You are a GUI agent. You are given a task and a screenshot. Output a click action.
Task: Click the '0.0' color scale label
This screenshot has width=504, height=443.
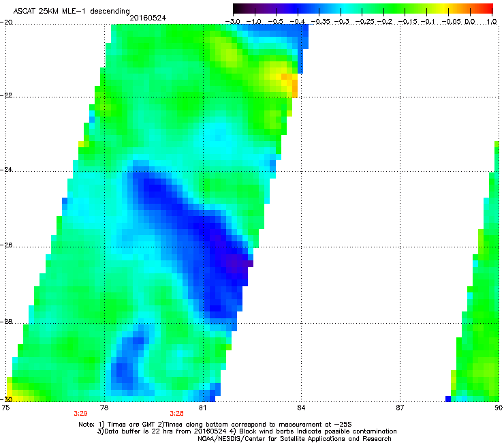click(x=470, y=22)
